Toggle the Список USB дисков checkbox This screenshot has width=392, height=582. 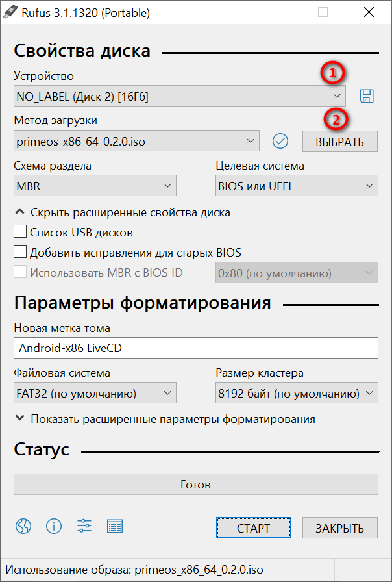pyautogui.click(x=20, y=231)
